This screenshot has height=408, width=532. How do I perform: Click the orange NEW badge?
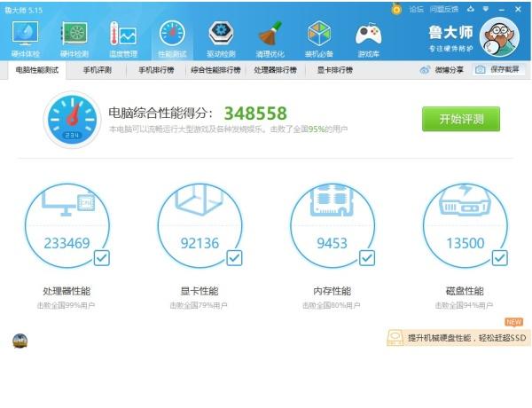coord(513,322)
